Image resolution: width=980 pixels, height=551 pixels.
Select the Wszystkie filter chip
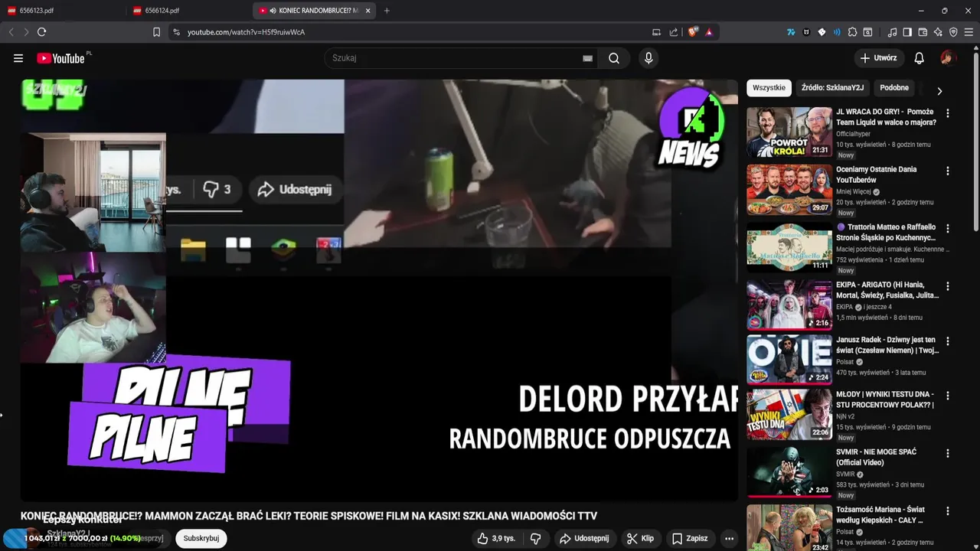(x=769, y=88)
